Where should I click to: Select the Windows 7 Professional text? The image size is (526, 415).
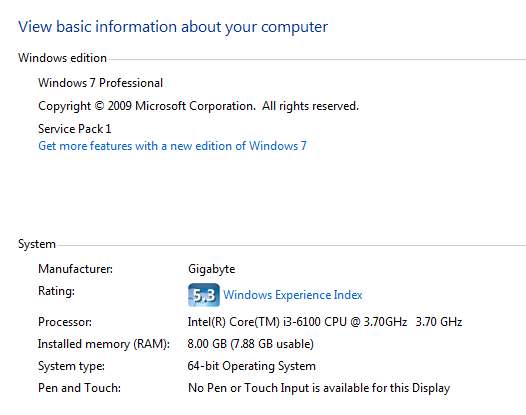pos(100,83)
